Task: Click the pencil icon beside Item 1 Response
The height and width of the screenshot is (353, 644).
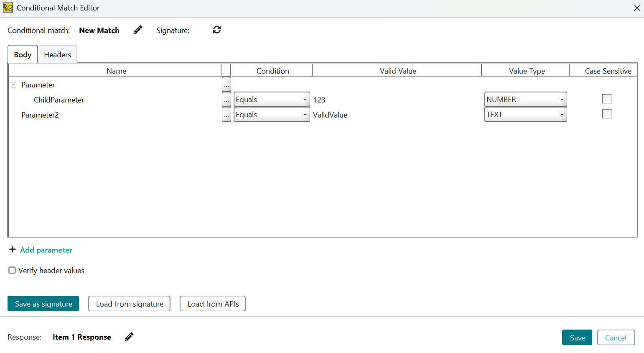Action: coord(129,337)
